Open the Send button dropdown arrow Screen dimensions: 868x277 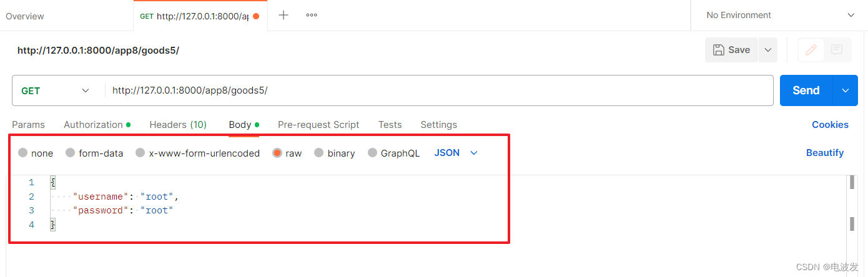point(846,90)
